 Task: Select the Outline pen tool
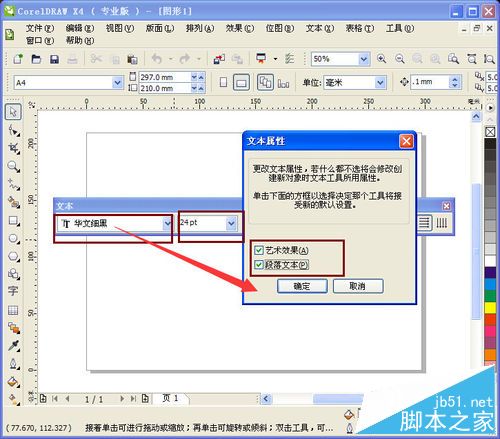pos(14,364)
